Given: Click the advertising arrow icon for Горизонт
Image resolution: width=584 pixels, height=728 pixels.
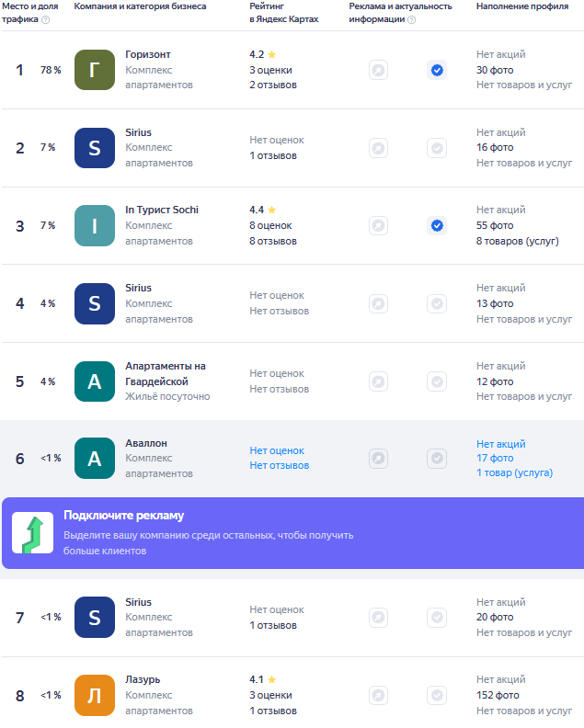Looking at the screenshot, I should [378, 70].
